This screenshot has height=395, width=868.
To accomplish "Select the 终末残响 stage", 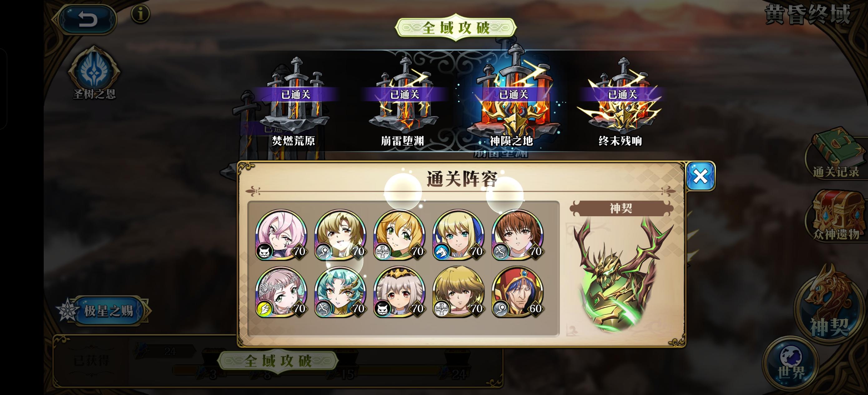I will (x=620, y=103).
